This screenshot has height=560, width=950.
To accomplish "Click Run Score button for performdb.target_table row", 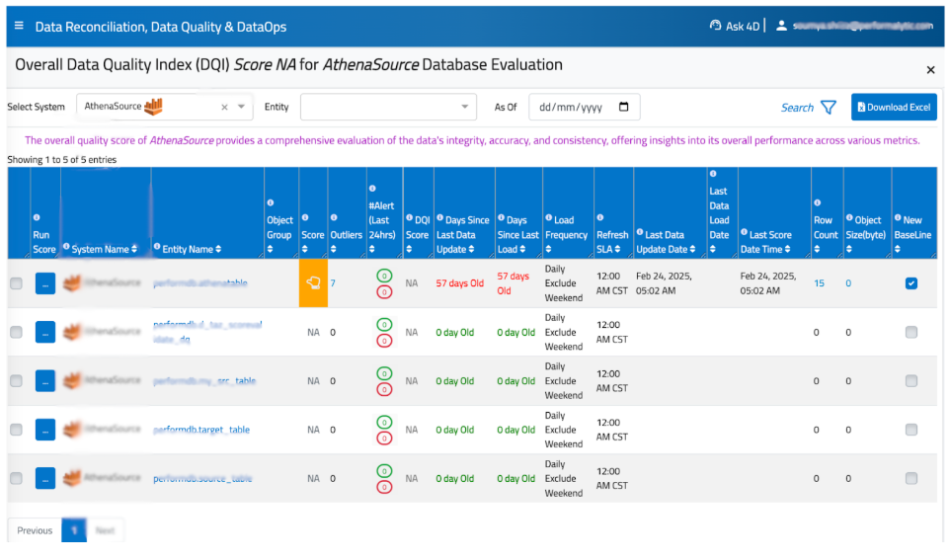I will (45, 430).
